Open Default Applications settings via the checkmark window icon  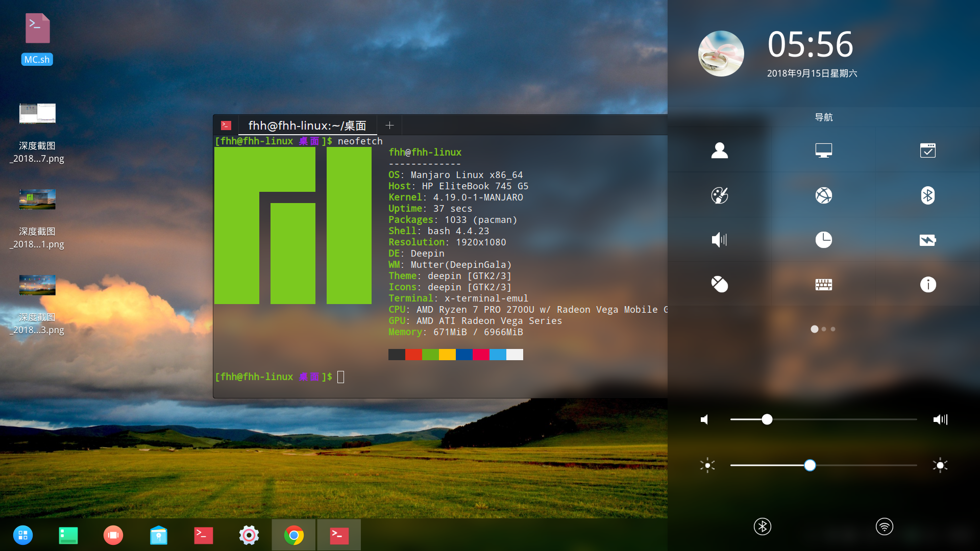click(928, 151)
